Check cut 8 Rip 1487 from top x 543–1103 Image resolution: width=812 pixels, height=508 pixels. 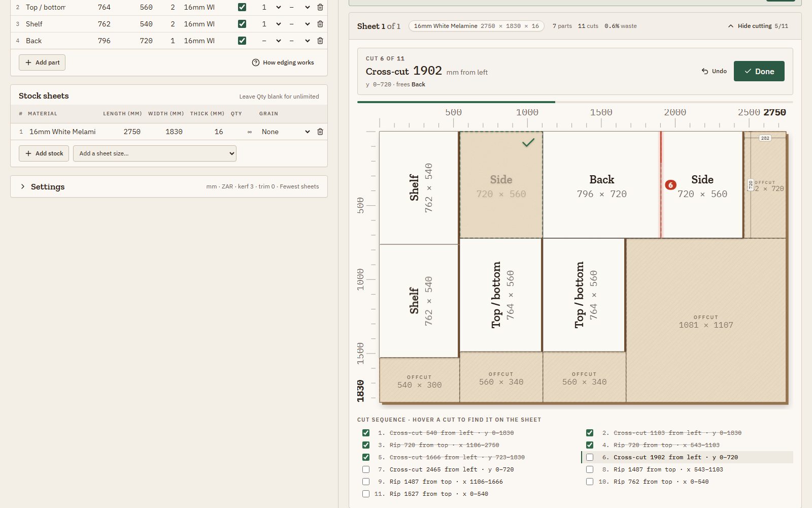pyautogui.click(x=590, y=469)
